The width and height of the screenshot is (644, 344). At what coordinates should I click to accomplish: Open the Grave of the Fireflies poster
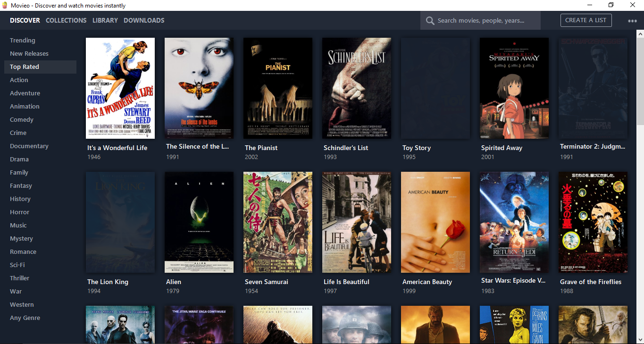click(x=593, y=222)
